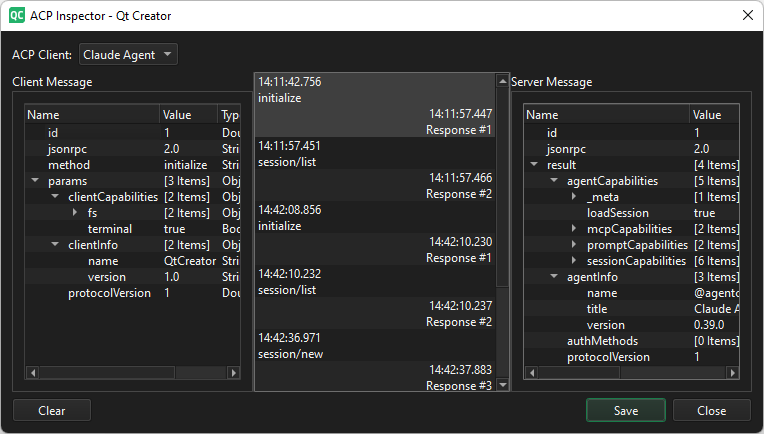Open the ACP Client Claude Agent dropdown

coord(128,55)
